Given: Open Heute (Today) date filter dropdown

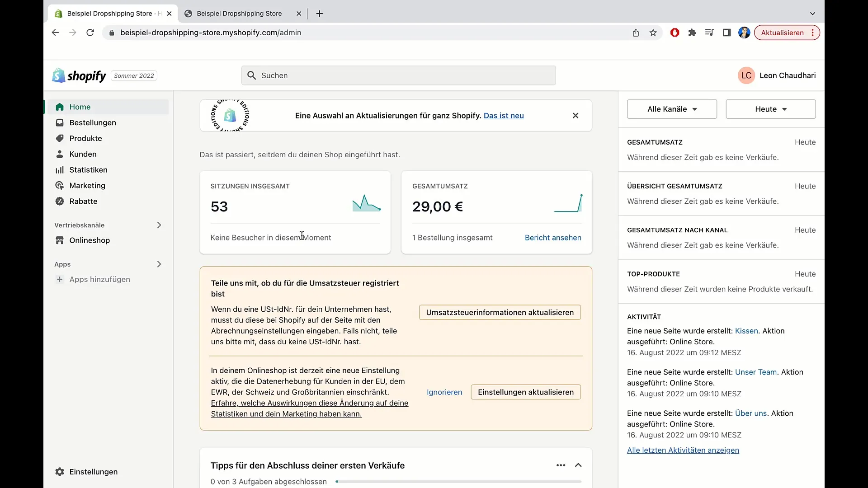Looking at the screenshot, I should pos(770,108).
